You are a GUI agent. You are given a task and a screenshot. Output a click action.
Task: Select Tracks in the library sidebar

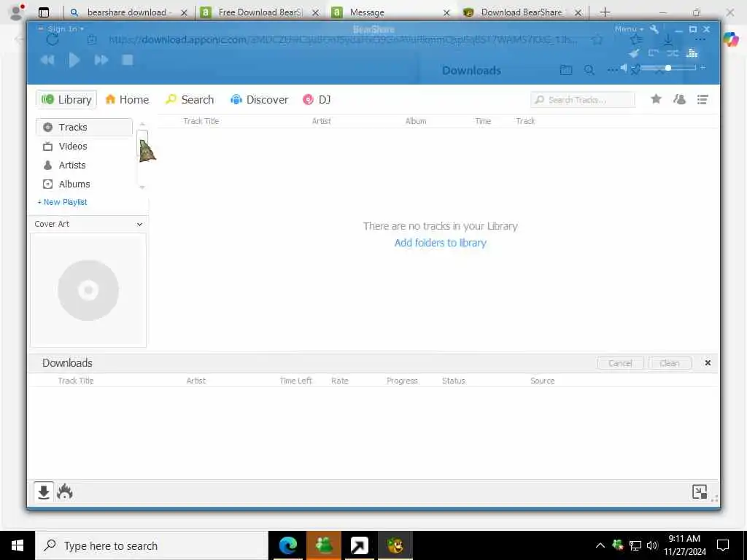point(85,127)
